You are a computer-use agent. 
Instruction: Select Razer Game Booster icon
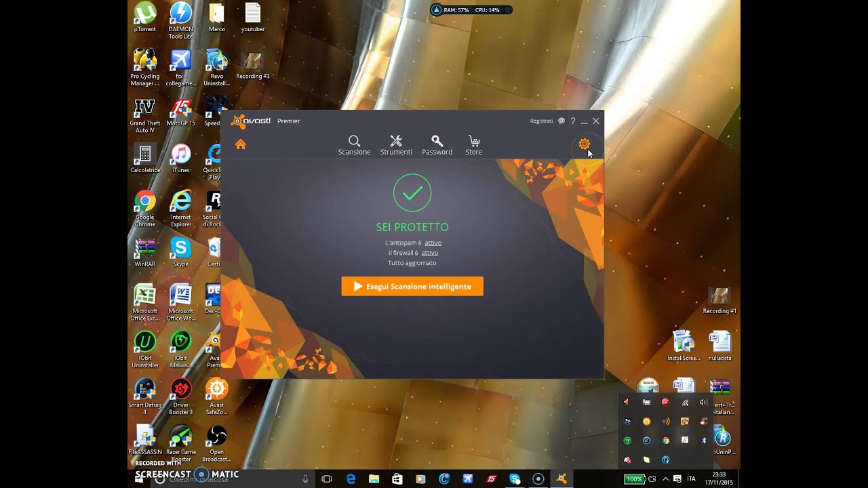[180, 443]
